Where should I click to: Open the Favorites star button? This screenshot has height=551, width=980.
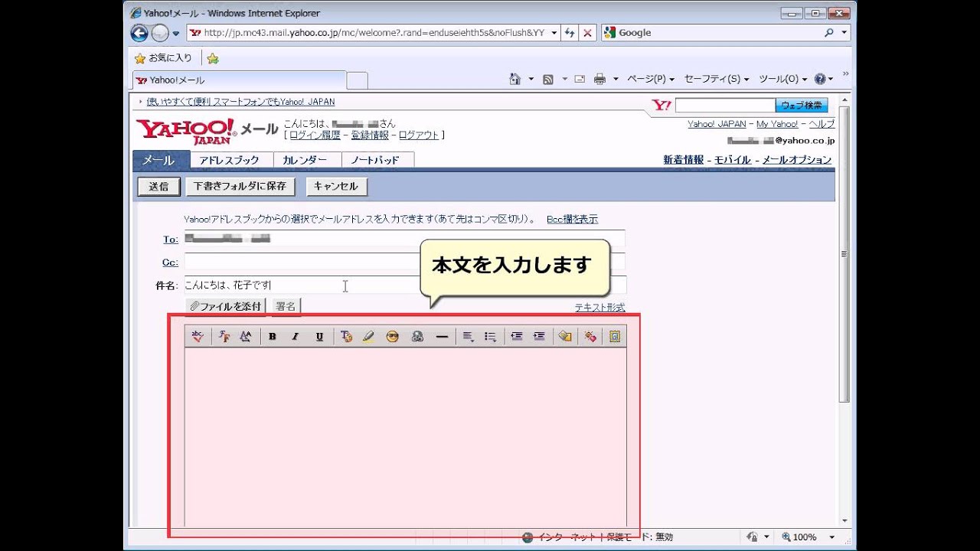(x=163, y=58)
